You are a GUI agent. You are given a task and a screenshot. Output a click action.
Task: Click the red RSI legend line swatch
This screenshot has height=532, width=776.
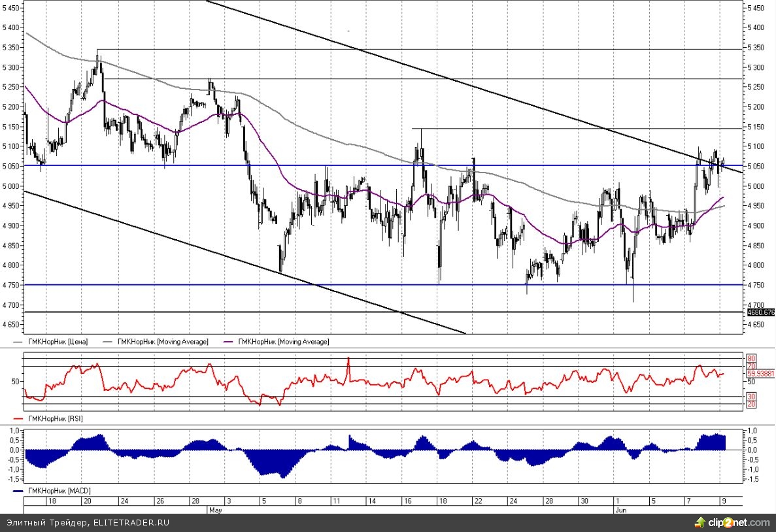(18, 418)
